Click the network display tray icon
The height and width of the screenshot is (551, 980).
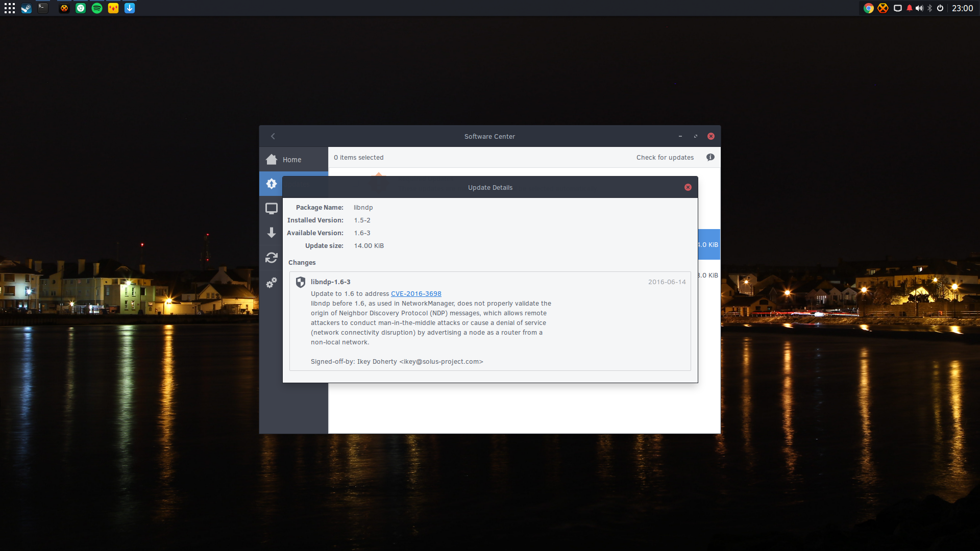tap(898, 8)
